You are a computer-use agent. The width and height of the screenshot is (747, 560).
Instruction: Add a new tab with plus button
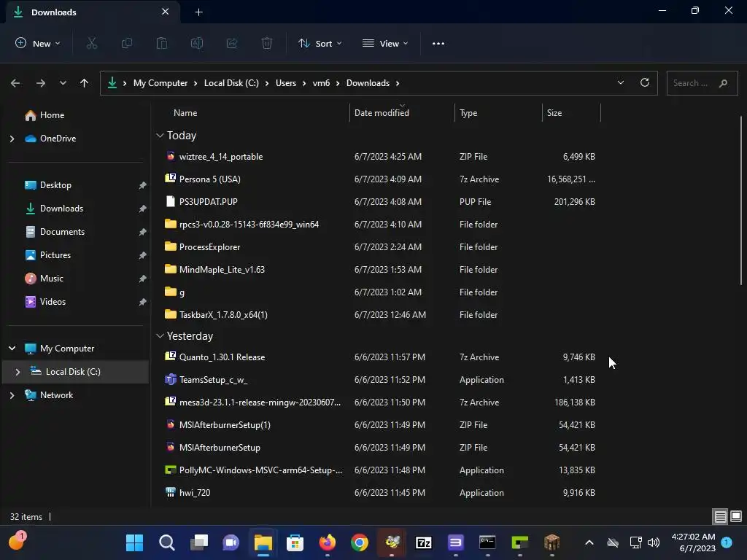198,12
